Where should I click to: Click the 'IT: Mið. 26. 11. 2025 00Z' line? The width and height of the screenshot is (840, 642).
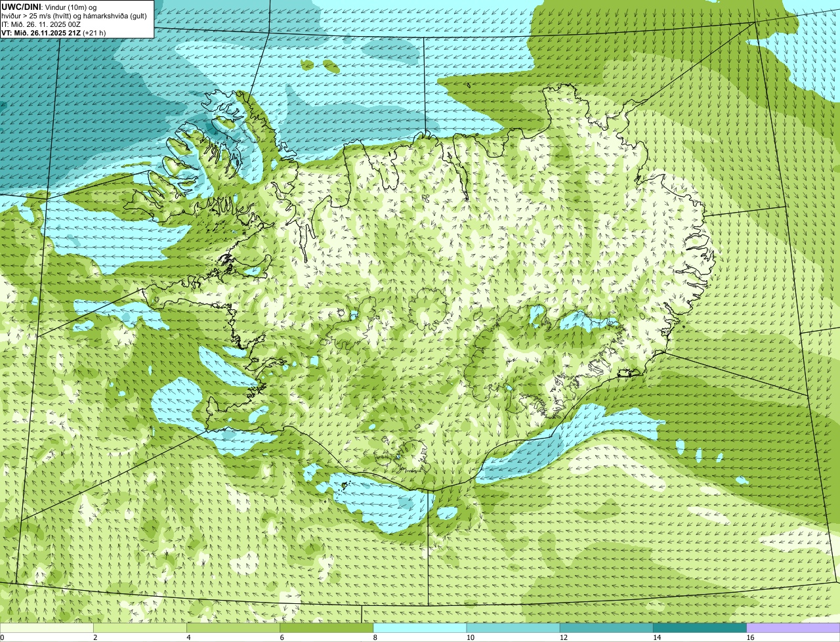(41, 24)
